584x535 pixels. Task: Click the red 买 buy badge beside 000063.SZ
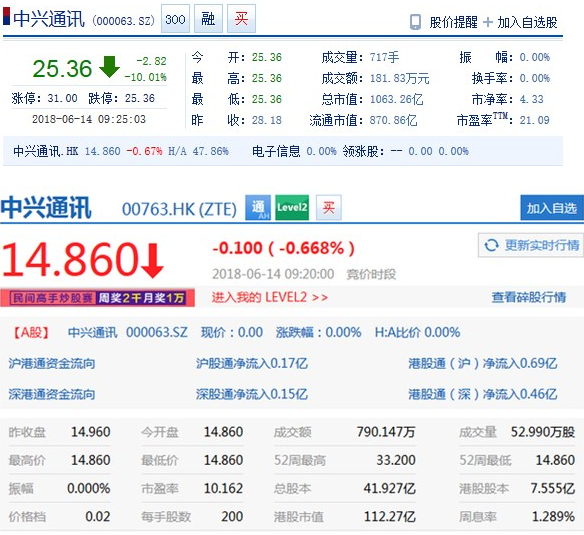coord(241,19)
